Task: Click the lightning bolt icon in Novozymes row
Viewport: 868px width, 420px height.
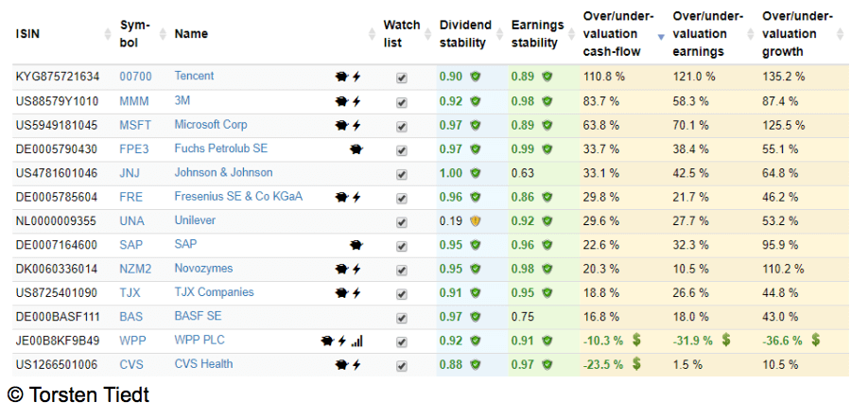Action: pyautogui.click(x=356, y=269)
